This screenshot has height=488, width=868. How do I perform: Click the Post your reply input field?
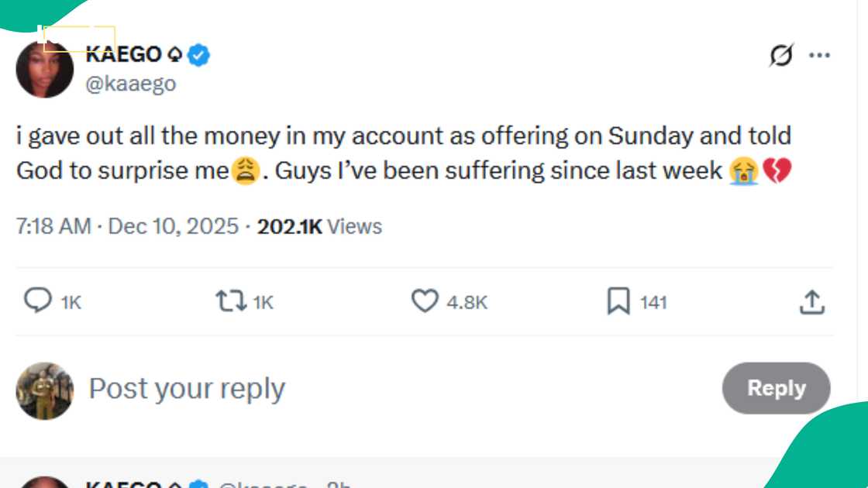[x=186, y=388]
